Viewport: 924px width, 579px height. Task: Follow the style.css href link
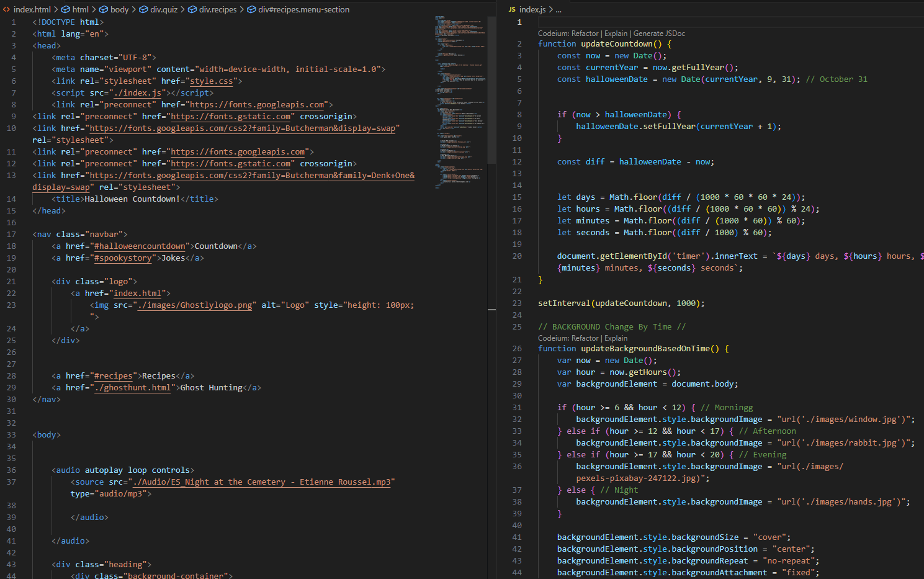(x=211, y=81)
